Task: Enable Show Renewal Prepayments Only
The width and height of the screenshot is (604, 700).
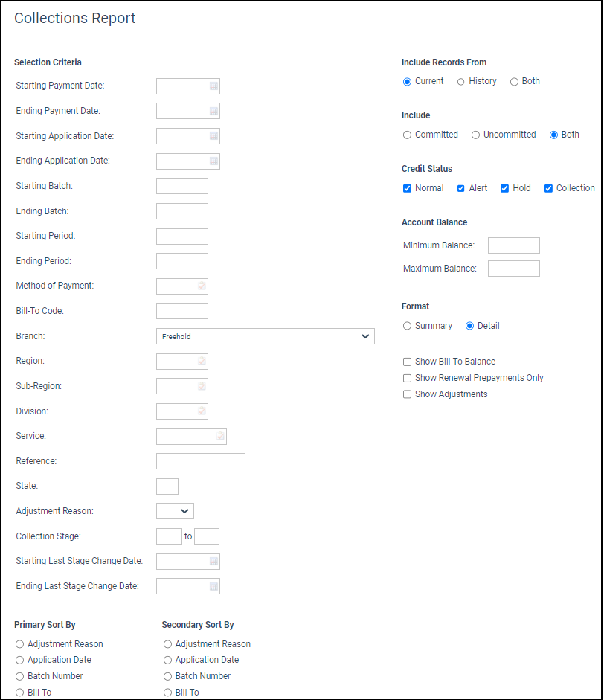Action: [407, 378]
